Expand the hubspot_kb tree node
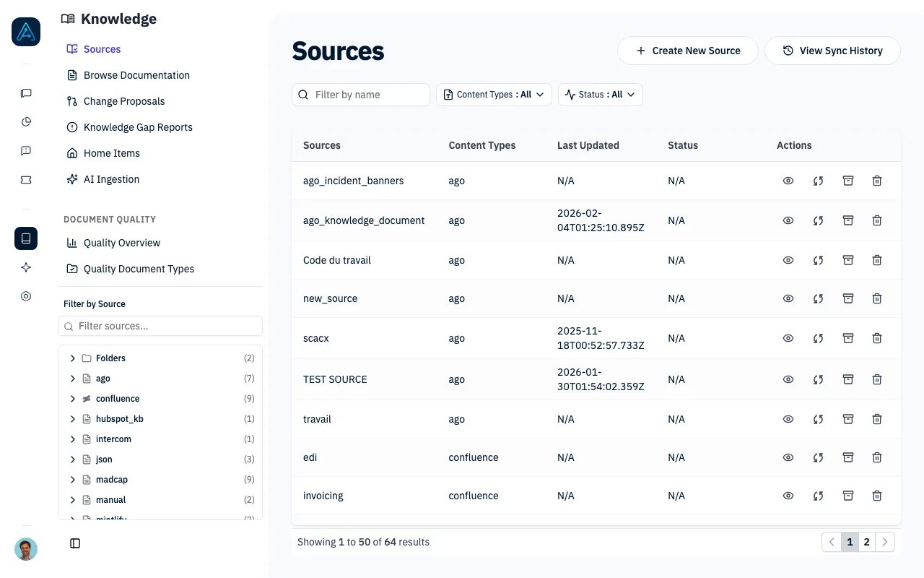Image resolution: width=924 pixels, height=578 pixels. click(x=72, y=419)
